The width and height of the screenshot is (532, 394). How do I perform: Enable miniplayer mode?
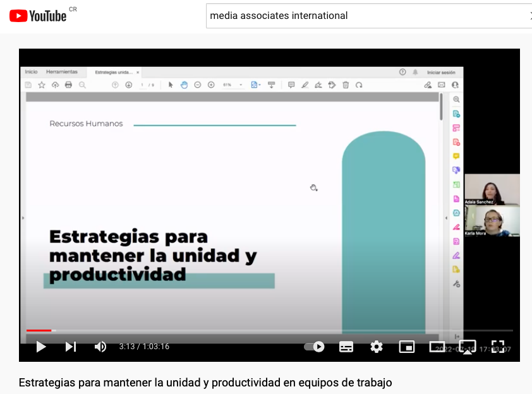(407, 347)
